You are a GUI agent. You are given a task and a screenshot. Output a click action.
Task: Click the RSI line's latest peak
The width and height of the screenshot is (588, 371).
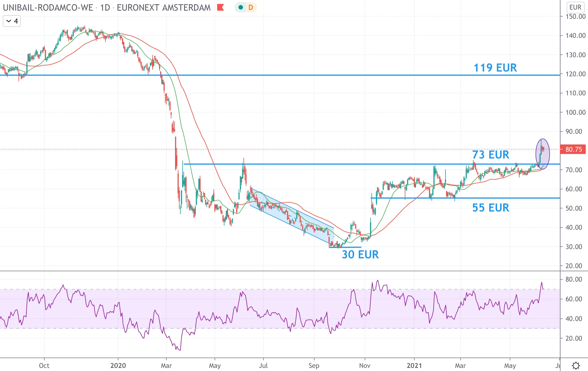click(542, 282)
